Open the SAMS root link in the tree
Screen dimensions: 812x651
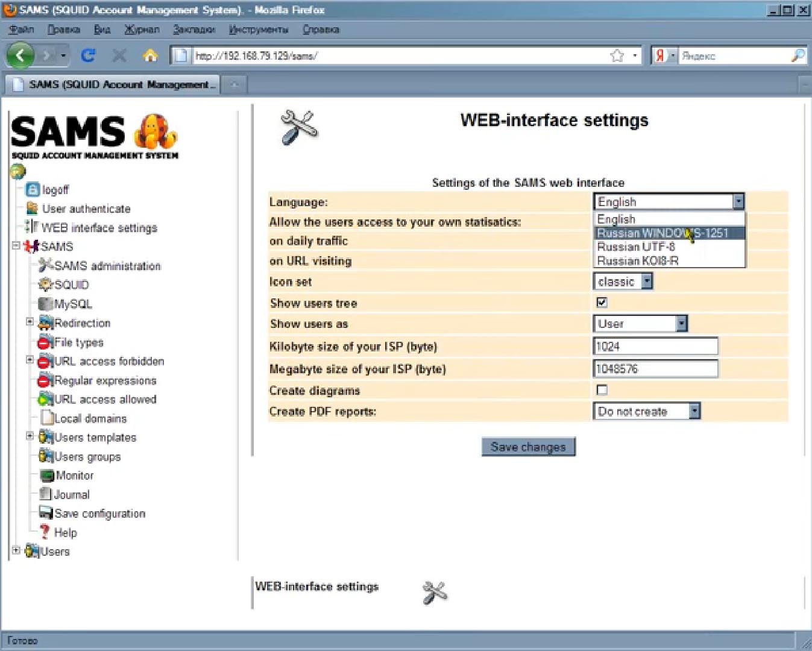tap(57, 247)
